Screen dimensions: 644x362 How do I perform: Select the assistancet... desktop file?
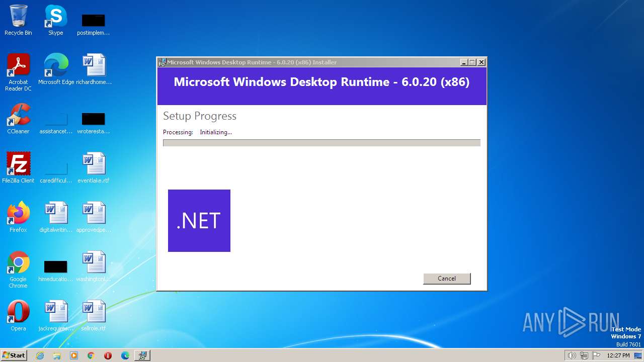tap(56, 123)
